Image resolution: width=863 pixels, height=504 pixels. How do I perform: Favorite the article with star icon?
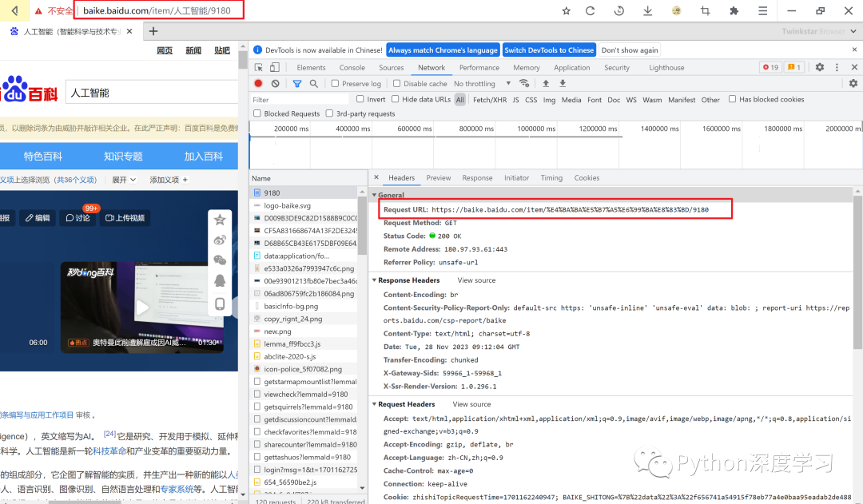point(220,220)
